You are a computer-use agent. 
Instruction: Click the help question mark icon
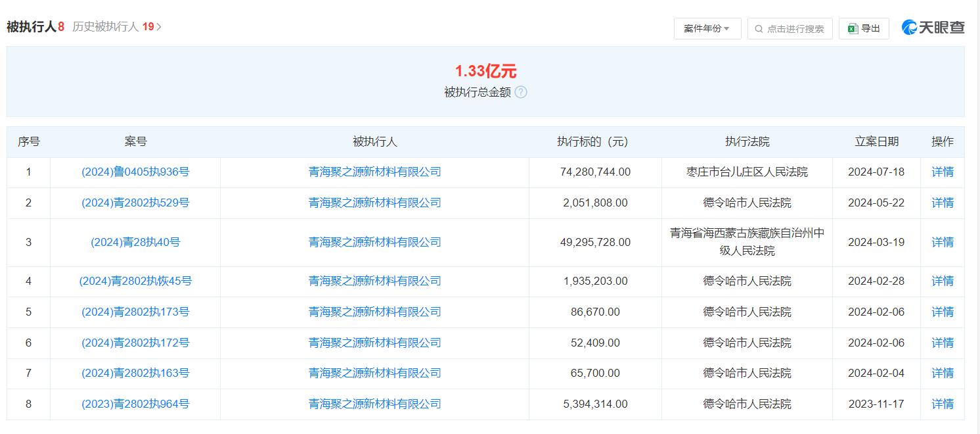520,93
